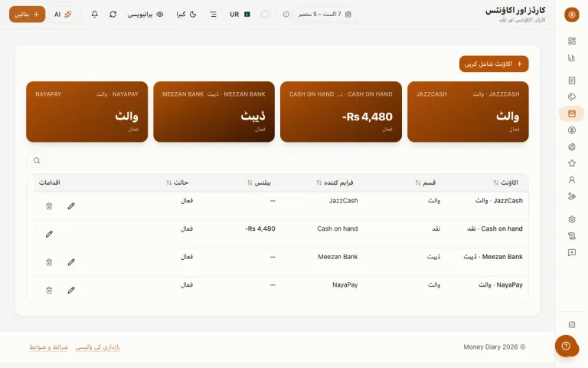This screenshot has height=368, width=588.
Task: Select the Cash on Hand card
Action: click(x=341, y=111)
